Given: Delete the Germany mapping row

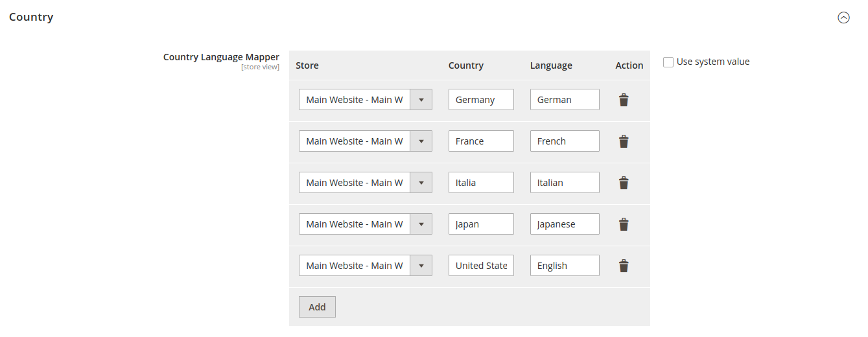Looking at the screenshot, I should pos(623,100).
